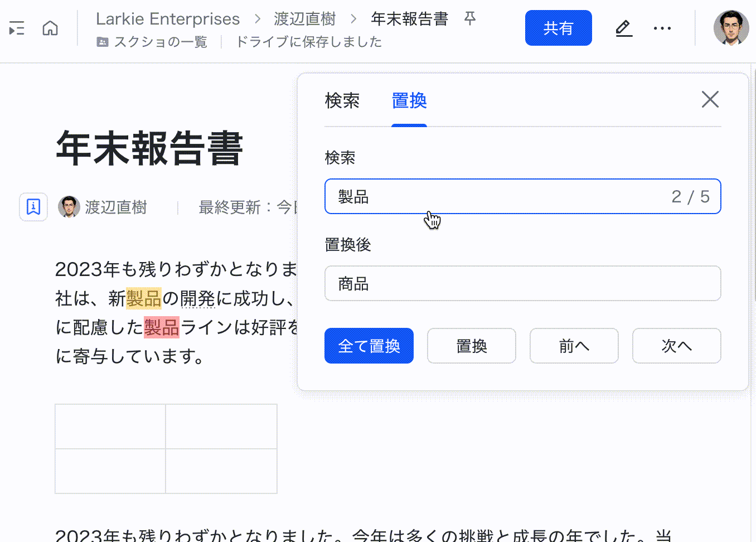This screenshot has width=756, height=542.
Task: Close the find and replace dialog
Action: tap(710, 99)
